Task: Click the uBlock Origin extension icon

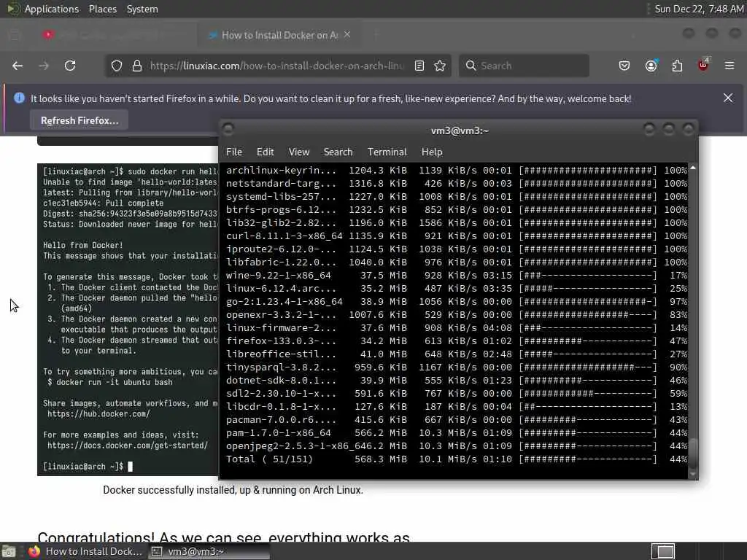Action: tap(703, 65)
